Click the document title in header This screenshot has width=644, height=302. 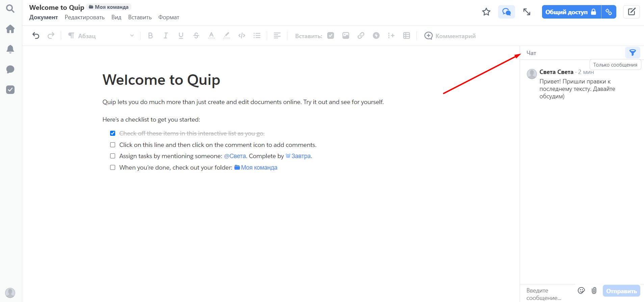57,7
